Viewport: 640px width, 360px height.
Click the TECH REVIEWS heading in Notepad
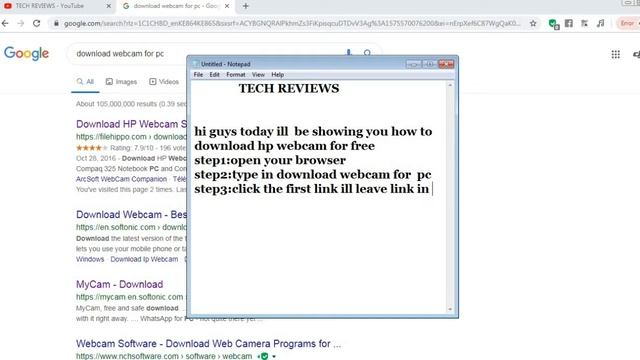click(289, 89)
